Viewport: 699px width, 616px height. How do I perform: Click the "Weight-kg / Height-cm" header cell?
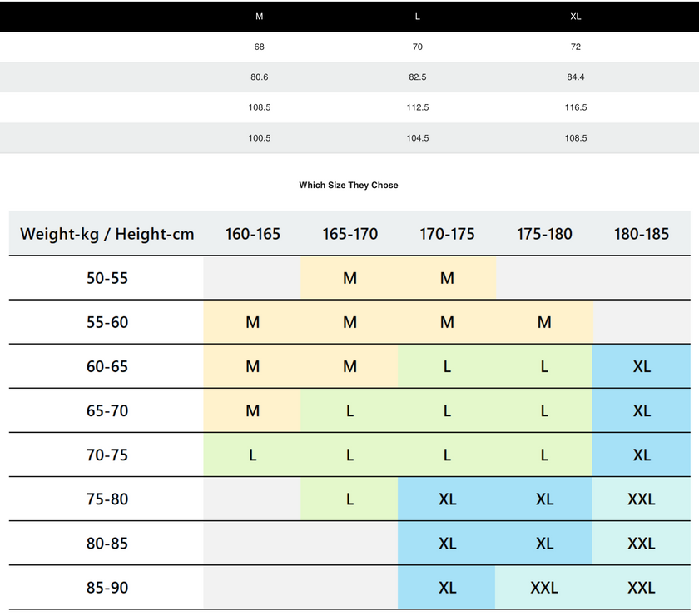pos(107,234)
